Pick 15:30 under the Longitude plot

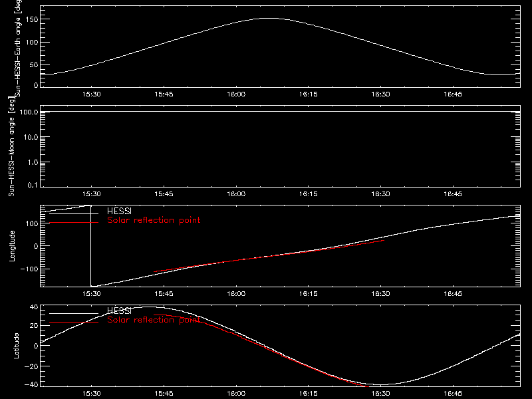coord(92,294)
